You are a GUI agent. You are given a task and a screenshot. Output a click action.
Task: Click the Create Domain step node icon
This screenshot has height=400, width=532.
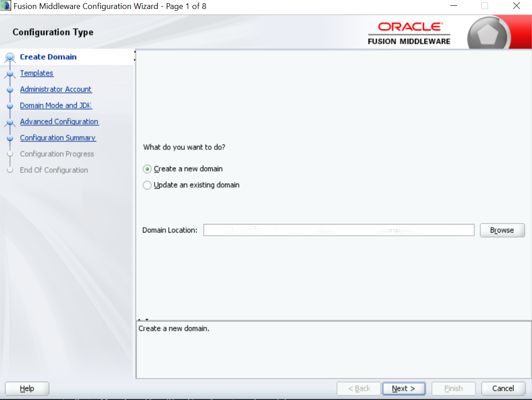tap(10, 57)
